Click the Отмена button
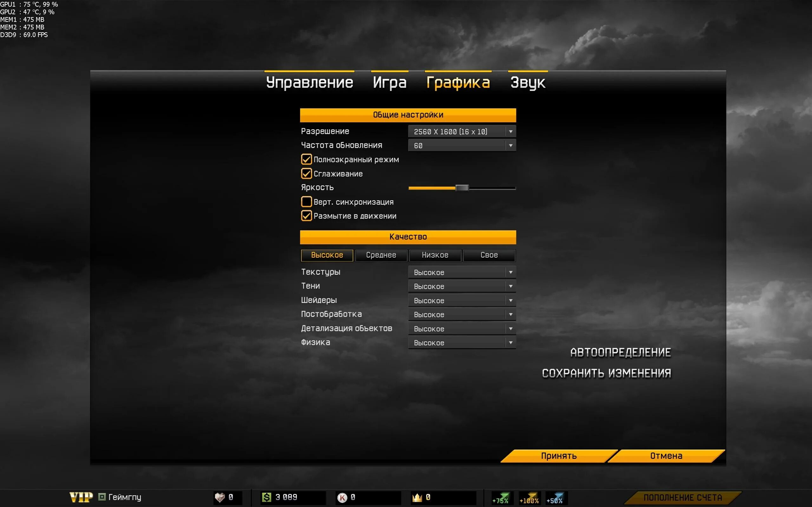This screenshot has height=507, width=812. click(x=666, y=456)
